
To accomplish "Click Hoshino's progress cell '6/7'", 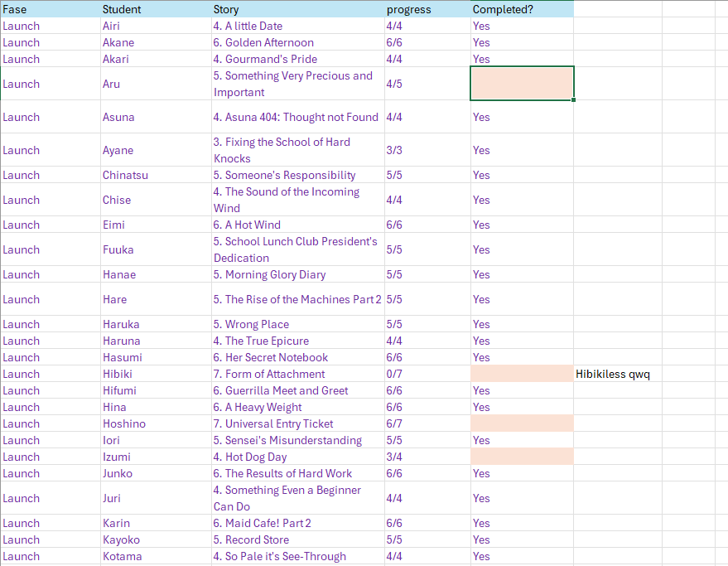I will [x=427, y=423].
